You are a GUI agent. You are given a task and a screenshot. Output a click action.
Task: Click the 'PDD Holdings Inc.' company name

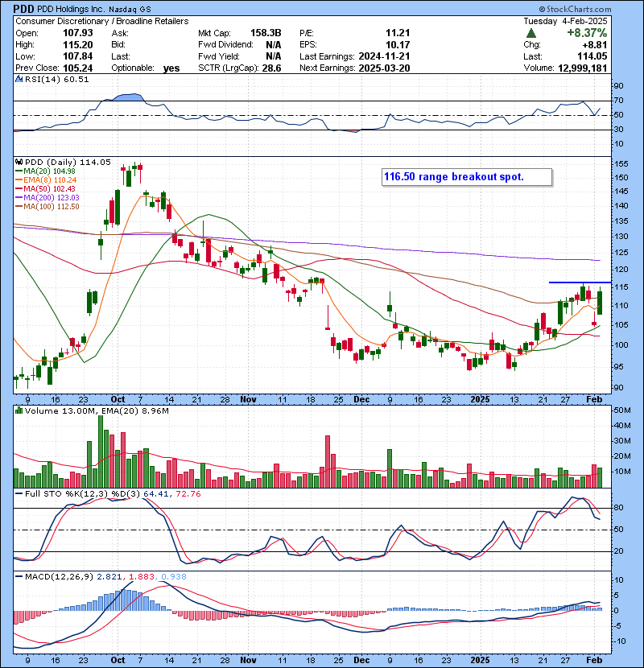(x=71, y=10)
